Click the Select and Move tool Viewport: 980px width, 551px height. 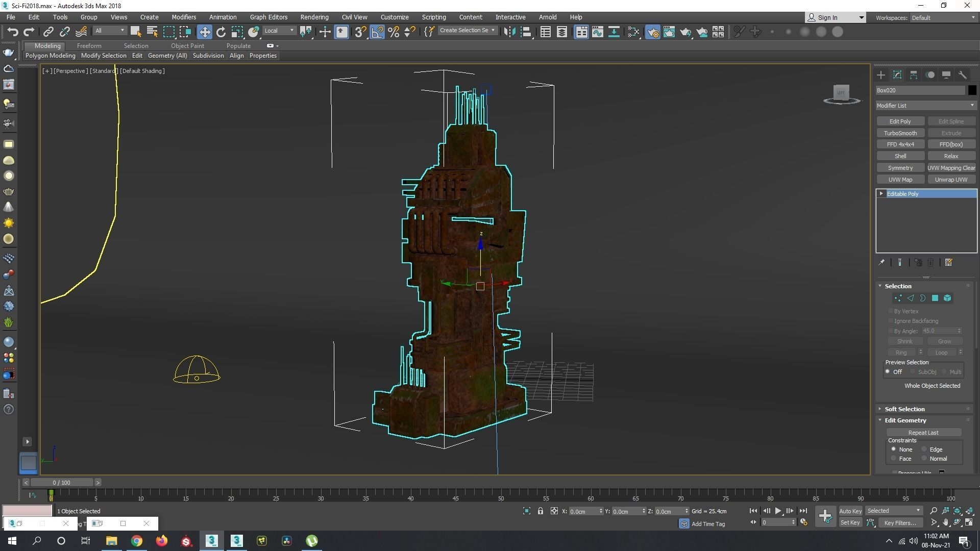[x=204, y=32]
